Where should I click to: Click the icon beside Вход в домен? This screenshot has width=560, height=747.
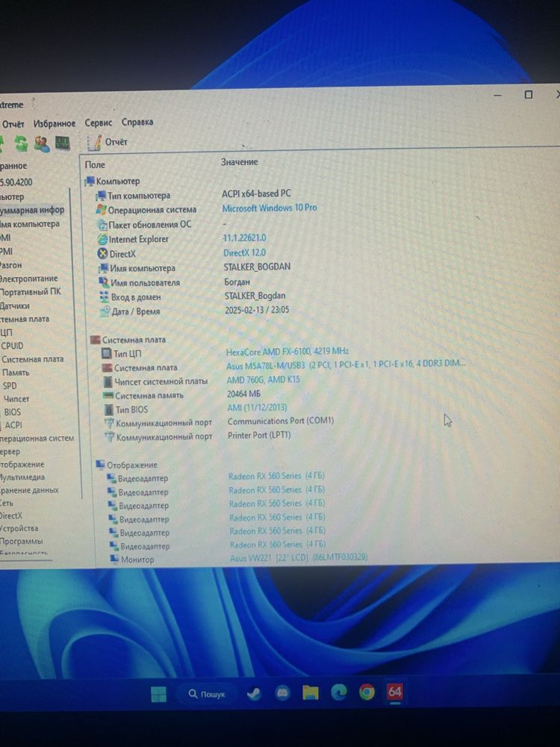coord(105,297)
